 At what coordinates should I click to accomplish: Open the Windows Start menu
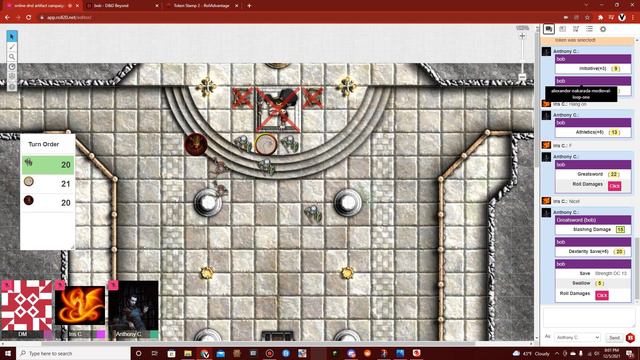point(8,353)
